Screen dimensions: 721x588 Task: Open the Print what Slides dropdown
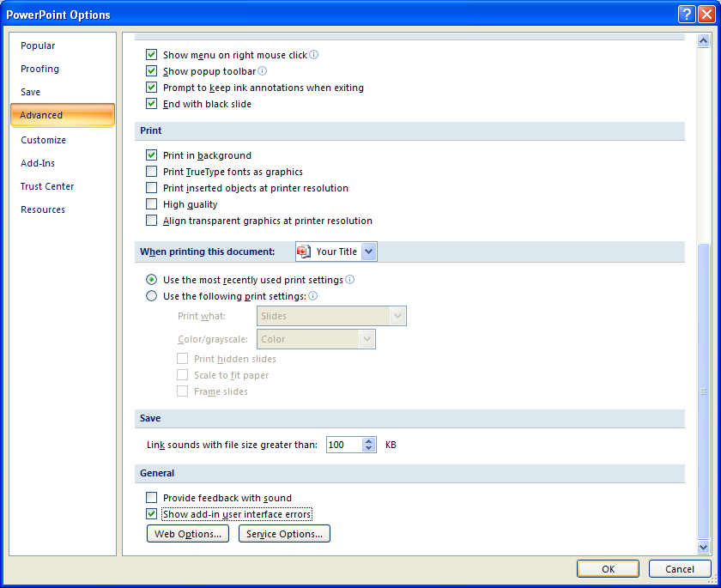coord(397,316)
